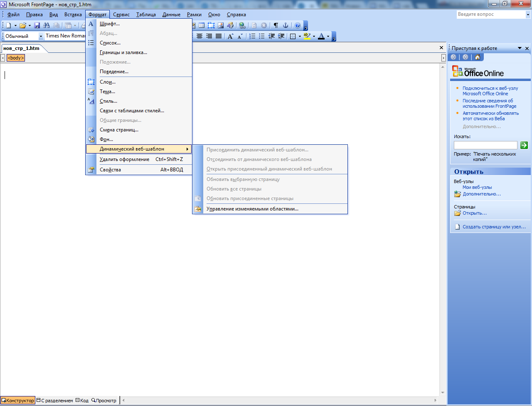Toggle Align Right formatting
Viewport: 532px width, 406px height.
[209, 36]
